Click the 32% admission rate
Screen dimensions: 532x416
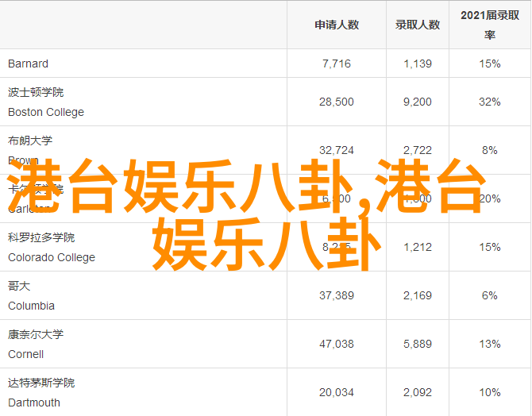(x=490, y=102)
